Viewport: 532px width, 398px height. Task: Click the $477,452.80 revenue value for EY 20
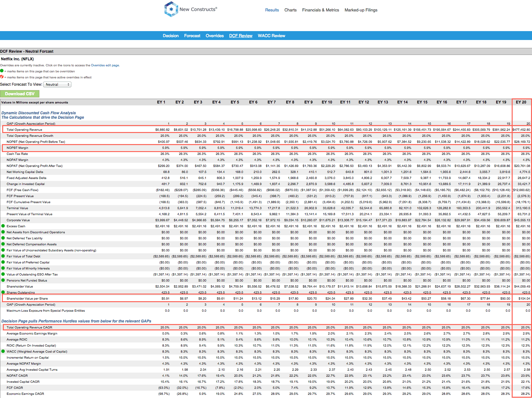point(521,129)
